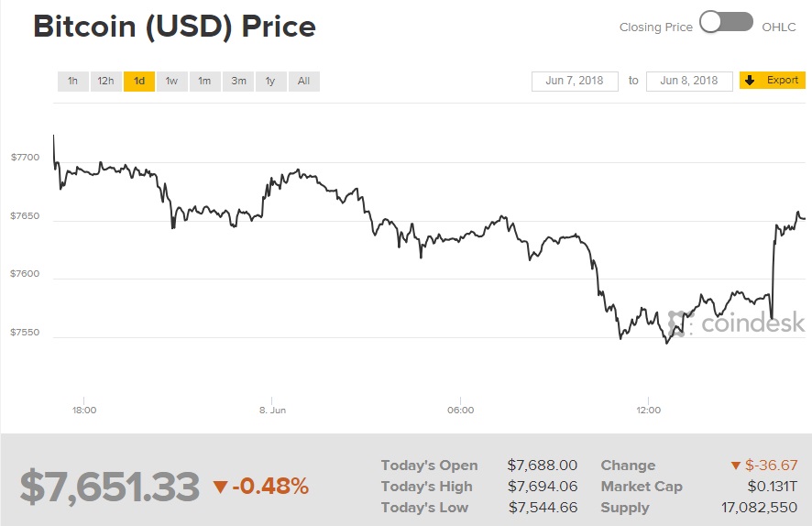Image resolution: width=812 pixels, height=526 pixels.
Task: Open the Jun 7, 2018 start date field
Action: [575, 81]
